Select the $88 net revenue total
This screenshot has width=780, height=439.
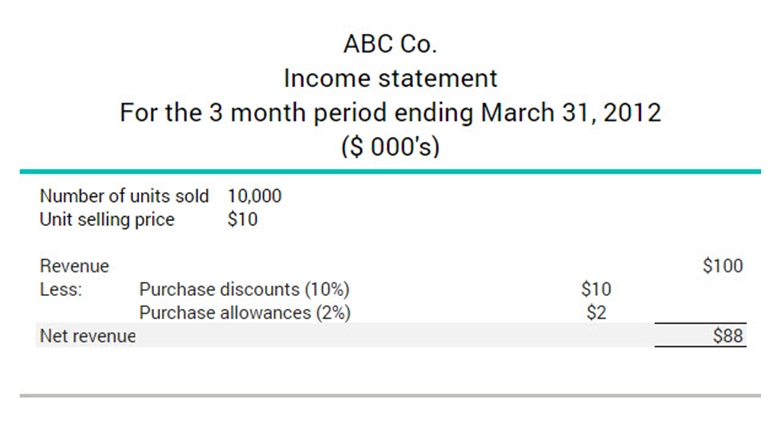click(x=728, y=336)
